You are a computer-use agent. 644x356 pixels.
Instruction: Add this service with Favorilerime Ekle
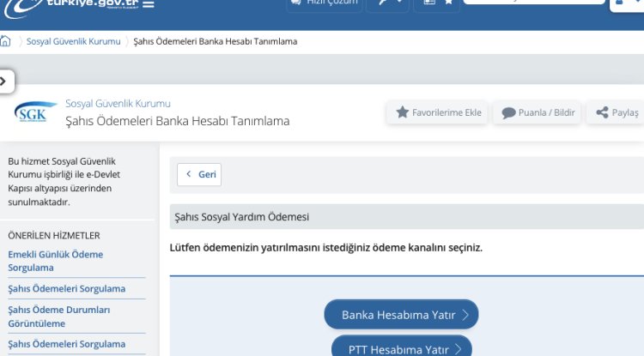coord(438,112)
